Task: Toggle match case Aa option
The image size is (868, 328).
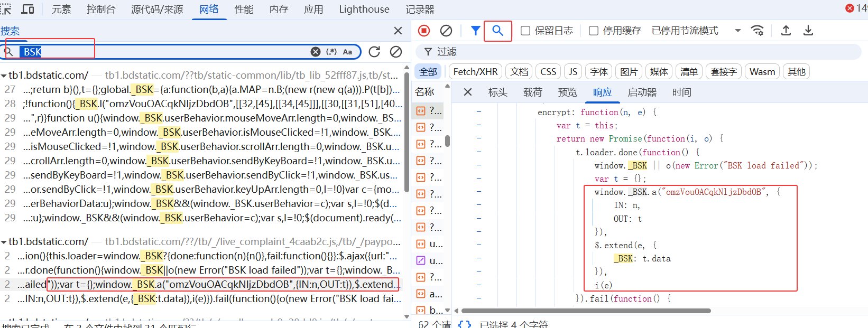Action: click(347, 52)
